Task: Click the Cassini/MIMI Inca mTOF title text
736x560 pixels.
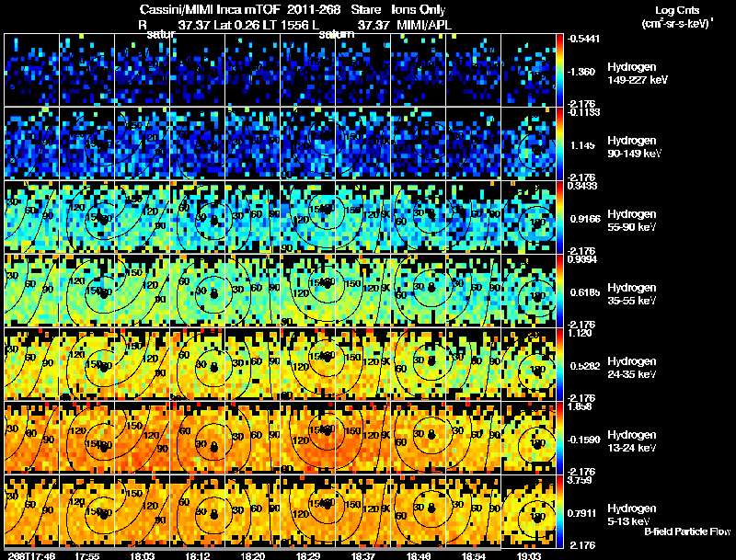Action: click(211, 9)
